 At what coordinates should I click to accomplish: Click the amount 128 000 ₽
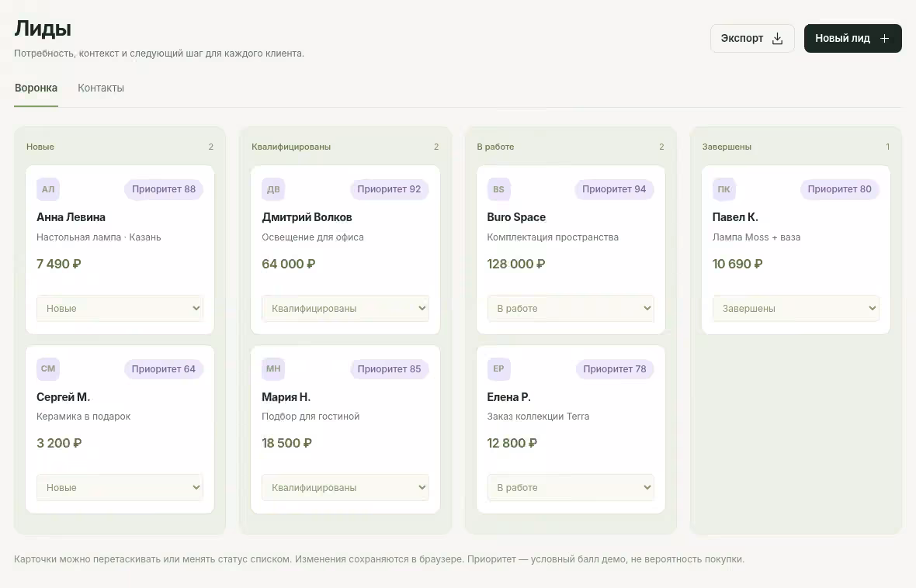[x=516, y=264]
